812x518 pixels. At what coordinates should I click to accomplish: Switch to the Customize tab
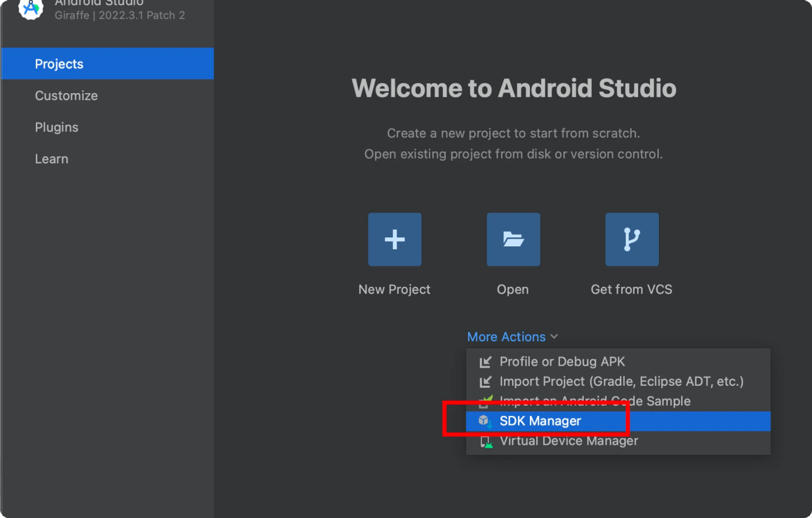[66, 96]
